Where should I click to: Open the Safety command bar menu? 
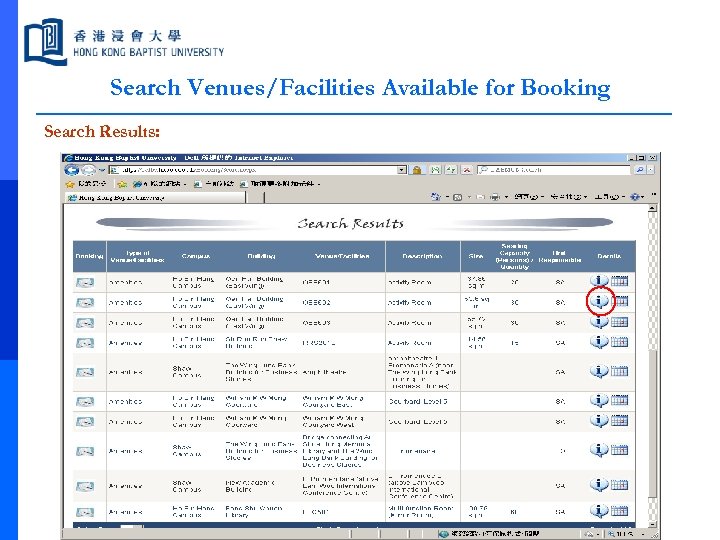pos(568,197)
